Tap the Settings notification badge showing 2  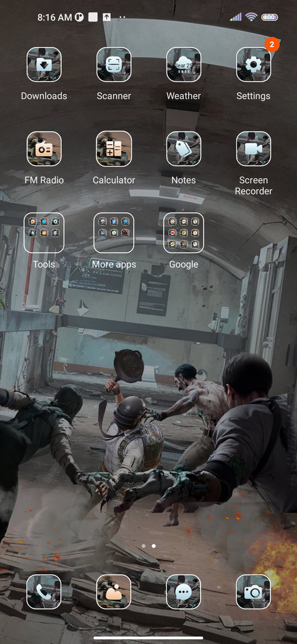tap(272, 44)
